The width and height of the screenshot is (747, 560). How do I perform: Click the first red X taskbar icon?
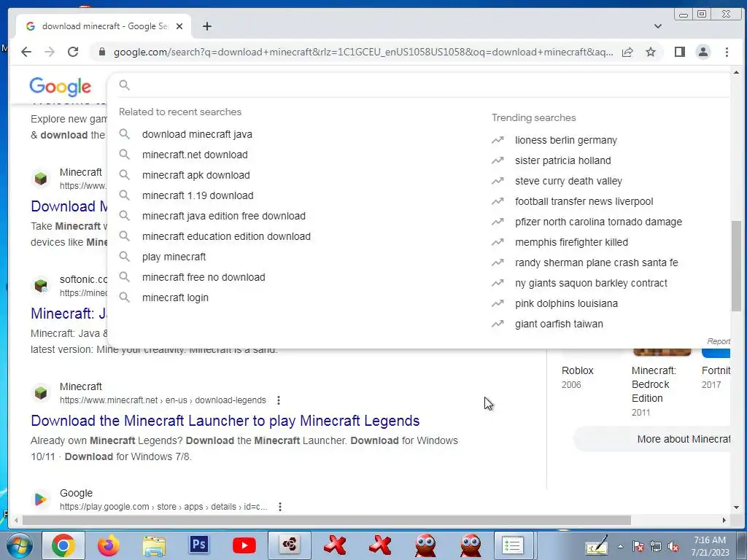335,545
